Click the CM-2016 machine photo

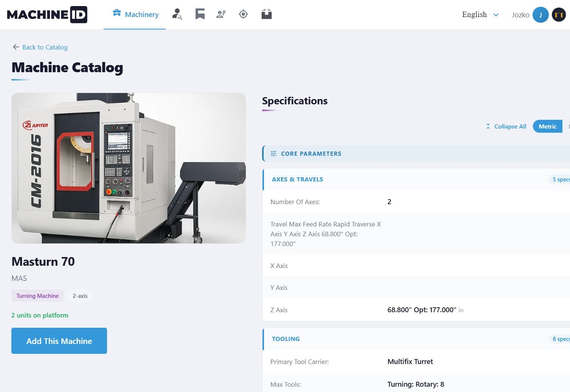pyautogui.click(x=129, y=168)
